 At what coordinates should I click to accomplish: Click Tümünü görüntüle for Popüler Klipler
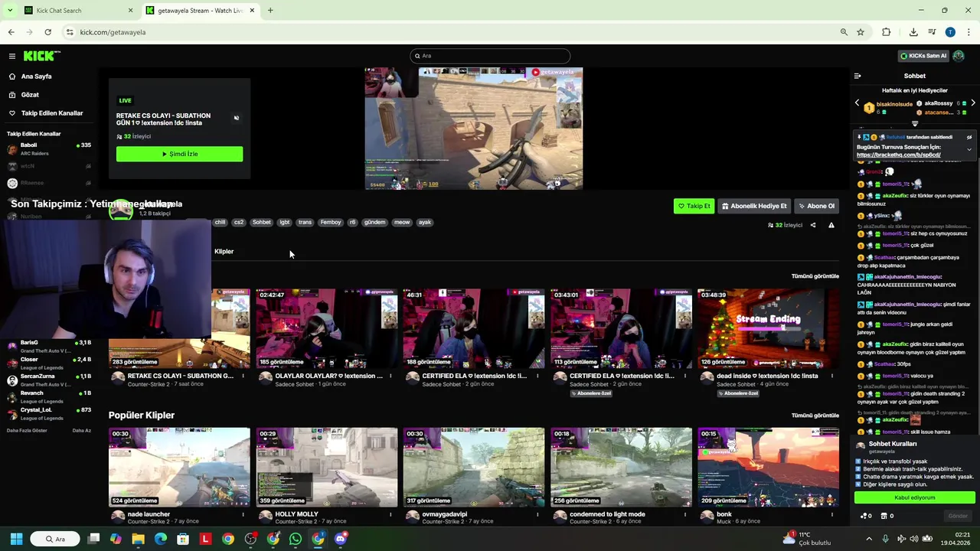(815, 416)
